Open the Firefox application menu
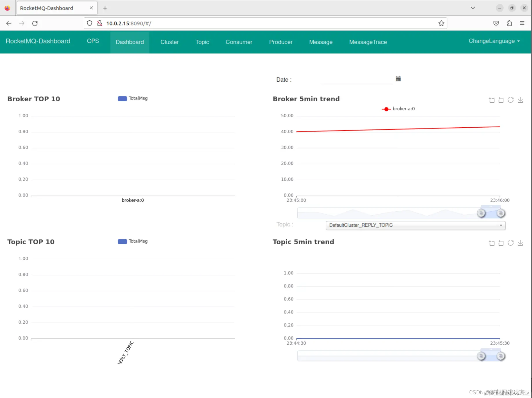Image resolution: width=532 pixels, height=398 pixels. pos(522,23)
